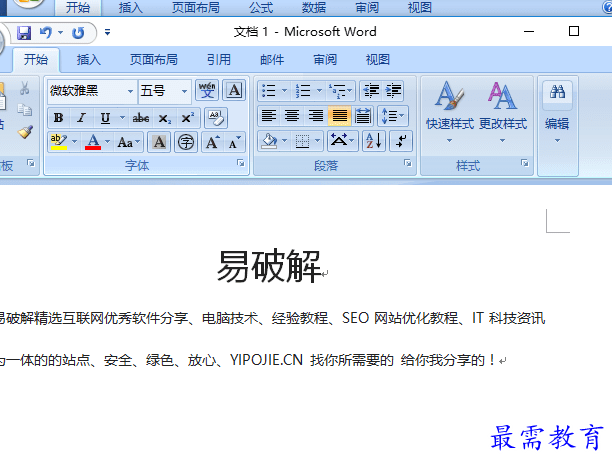Apply multilevel list
Image resolution: width=612 pixels, height=469 pixels.
[340, 91]
